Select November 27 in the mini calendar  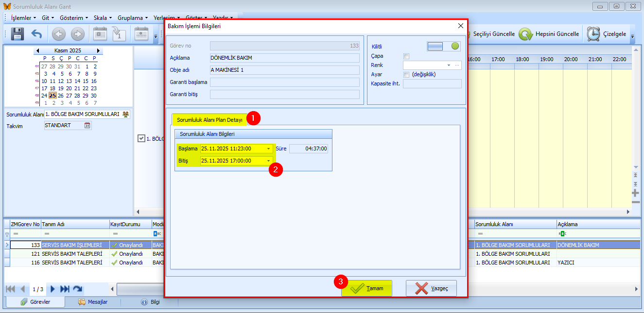pyautogui.click(x=70, y=96)
